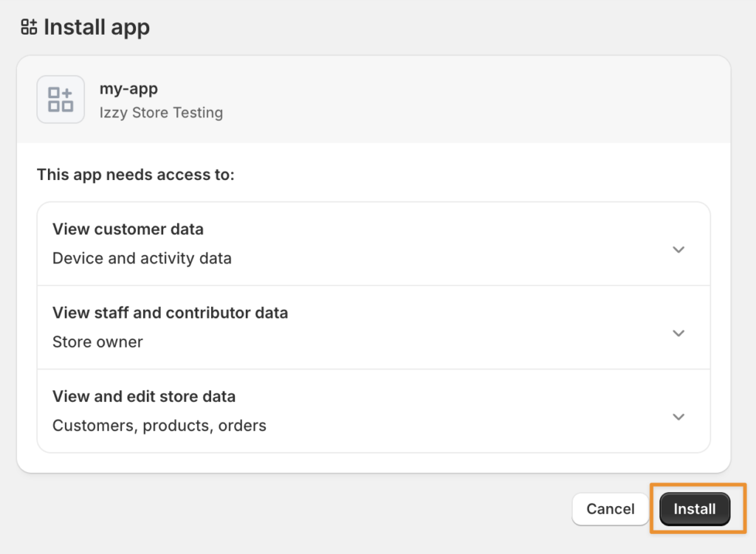Click the Install app page heading
Screen dimensions: 756x554
coord(97,27)
